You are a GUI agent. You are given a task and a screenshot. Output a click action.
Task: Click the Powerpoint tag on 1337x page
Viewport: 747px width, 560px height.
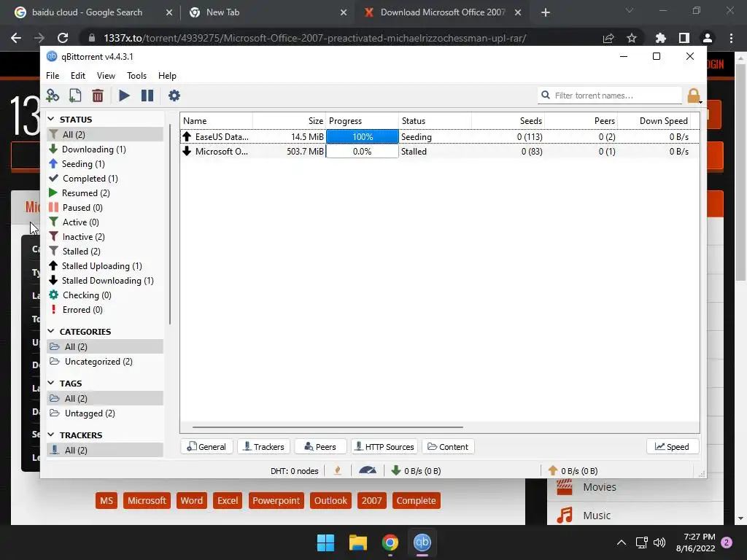point(276,500)
